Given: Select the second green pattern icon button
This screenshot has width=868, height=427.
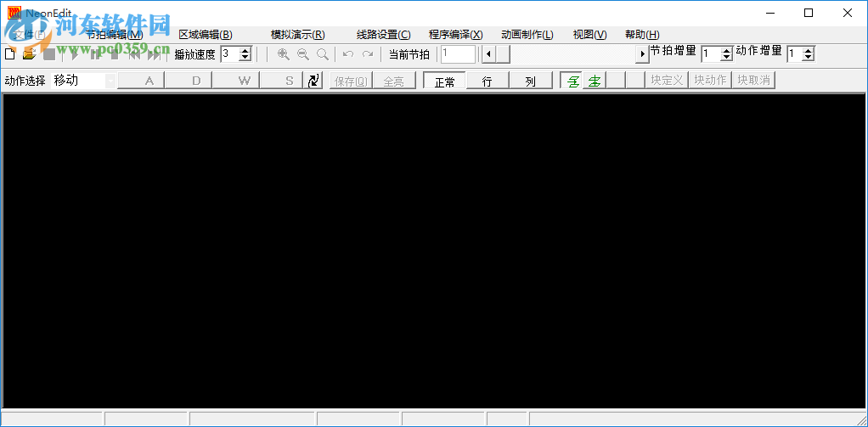Looking at the screenshot, I should 595,81.
